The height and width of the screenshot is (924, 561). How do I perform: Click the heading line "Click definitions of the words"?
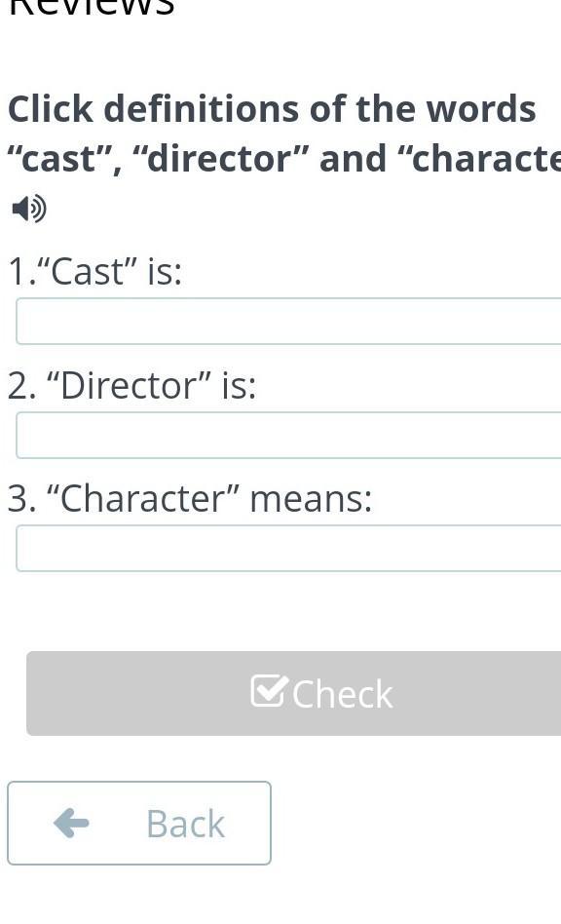click(x=272, y=109)
